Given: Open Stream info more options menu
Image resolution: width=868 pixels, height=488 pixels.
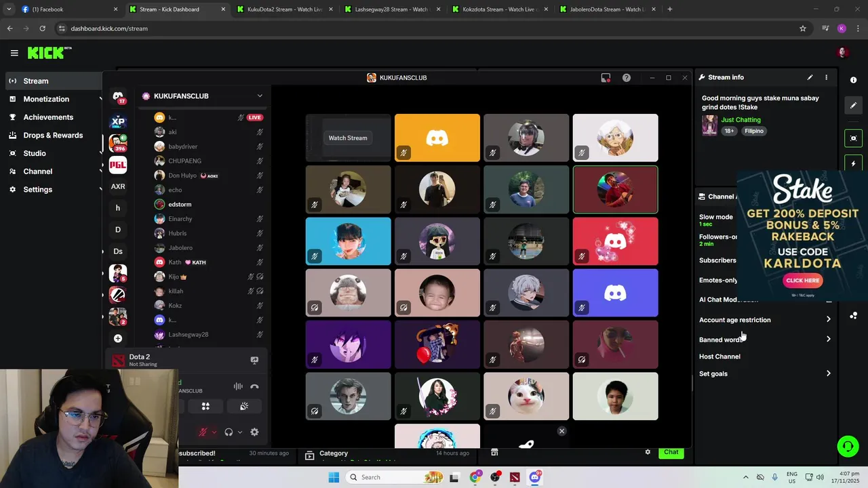Looking at the screenshot, I should click(x=826, y=77).
